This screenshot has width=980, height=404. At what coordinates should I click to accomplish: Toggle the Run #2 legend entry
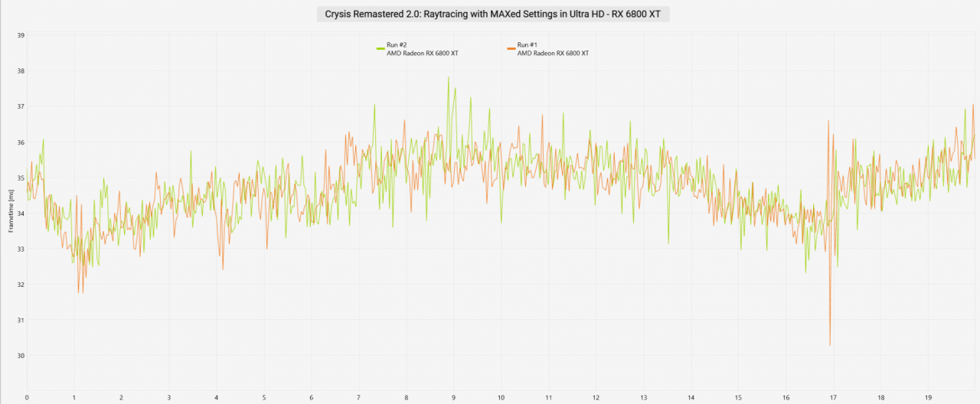417,49
